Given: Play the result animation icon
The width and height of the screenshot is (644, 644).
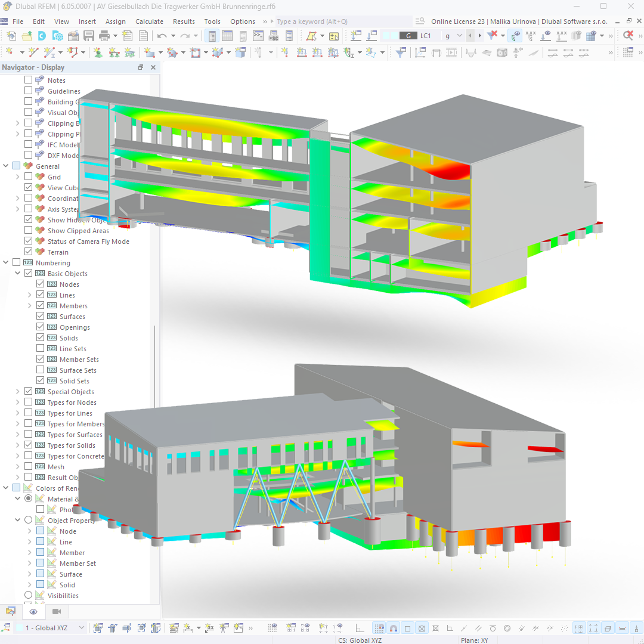Looking at the screenshot, I should click(x=451, y=52).
